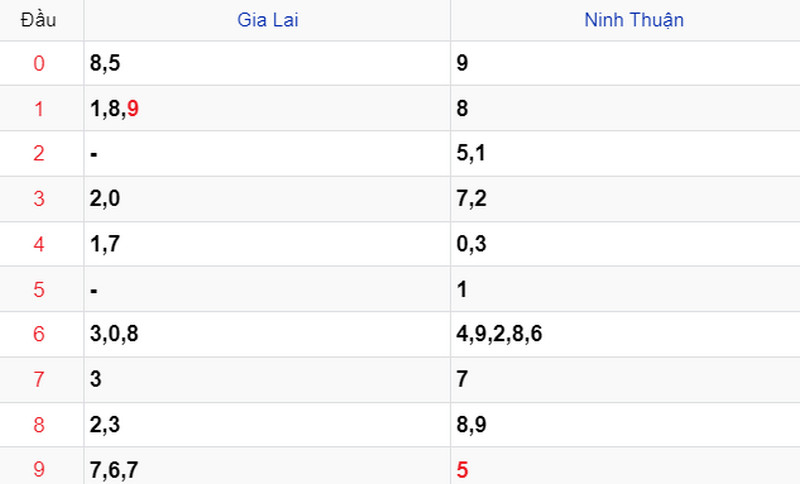Click Đầu number 9 row label
The width and height of the screenshot is (800, 484).
click(x=39, y=469)
